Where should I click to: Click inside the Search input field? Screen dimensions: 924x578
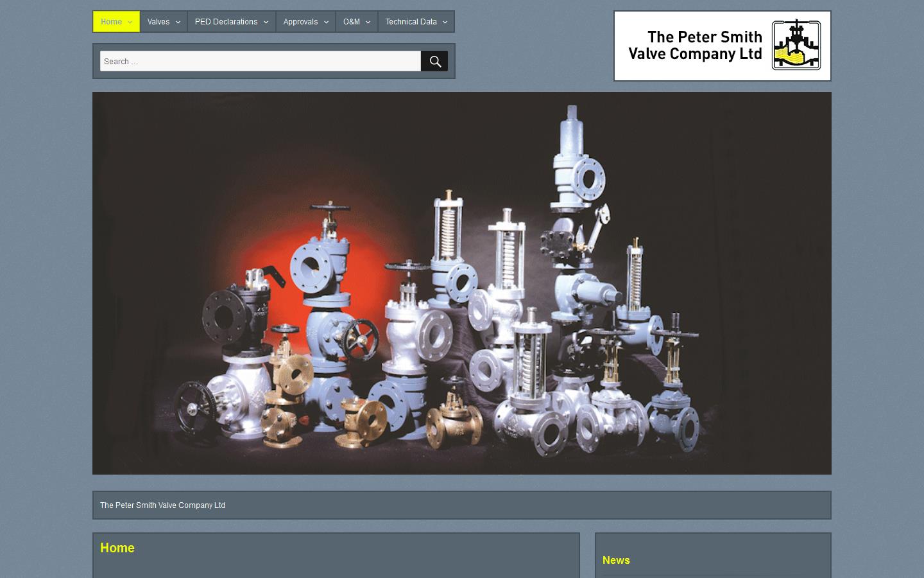[260, 61]
